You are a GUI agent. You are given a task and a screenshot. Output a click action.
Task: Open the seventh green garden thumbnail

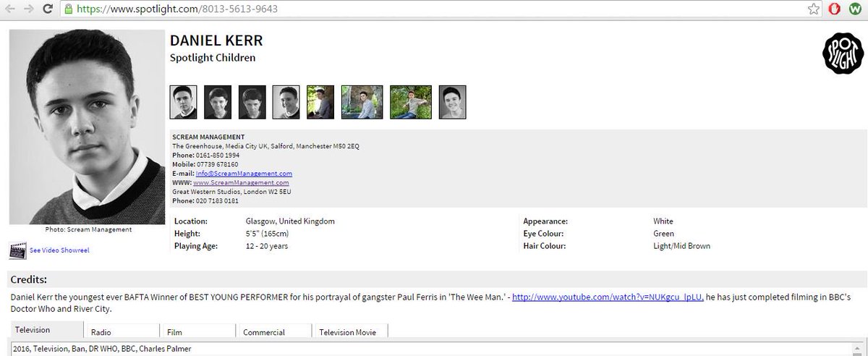point(411,102)
